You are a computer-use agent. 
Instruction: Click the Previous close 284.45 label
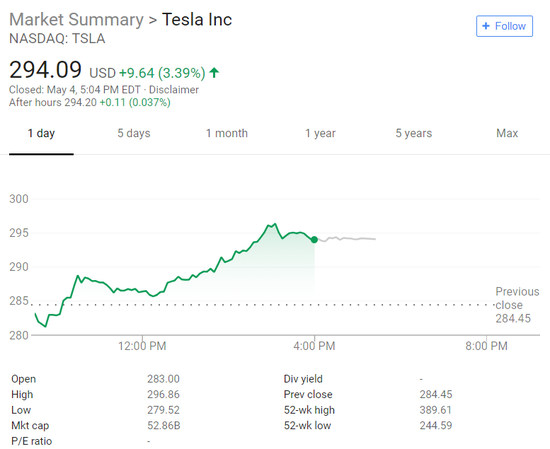(517, 305)
